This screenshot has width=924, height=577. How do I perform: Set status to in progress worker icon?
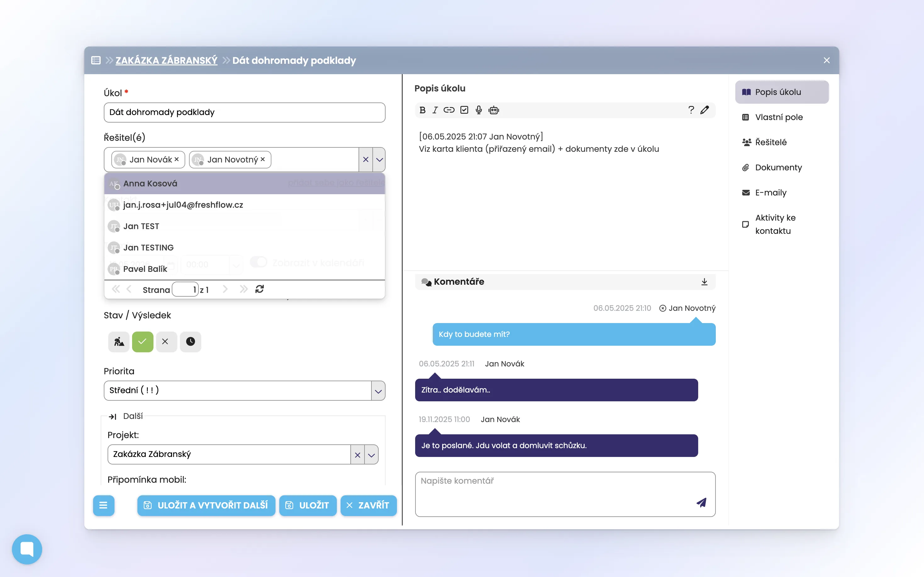click(119, 342)
